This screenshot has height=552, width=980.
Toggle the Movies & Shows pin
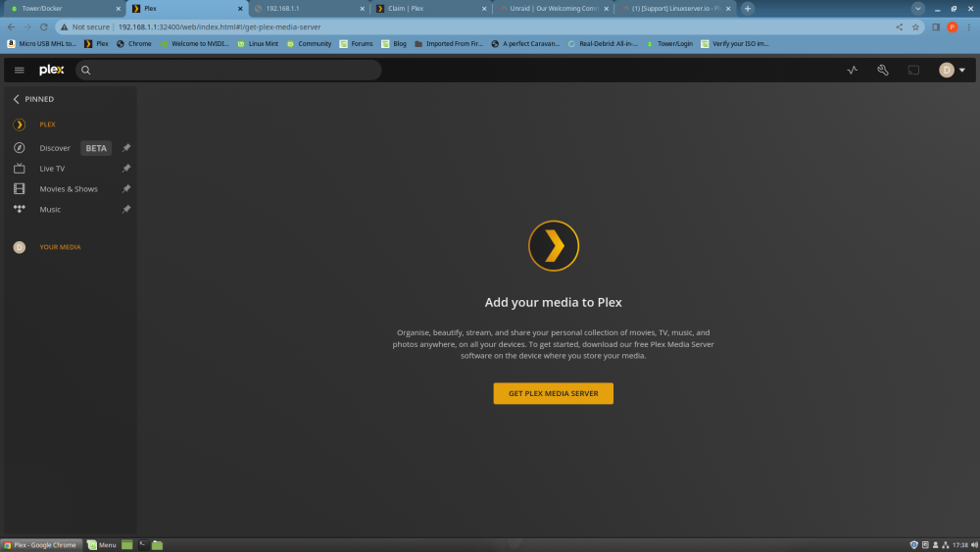126,189
